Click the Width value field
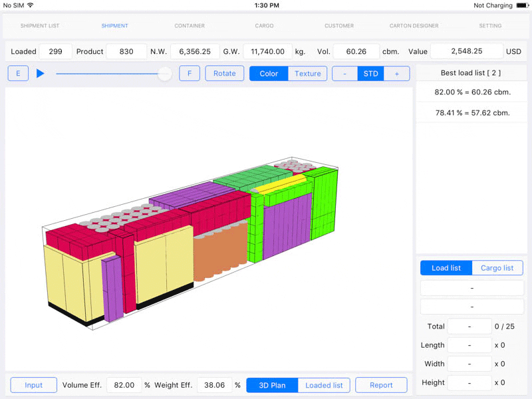The height and width of the screenshot is (399, 532). 469,364
